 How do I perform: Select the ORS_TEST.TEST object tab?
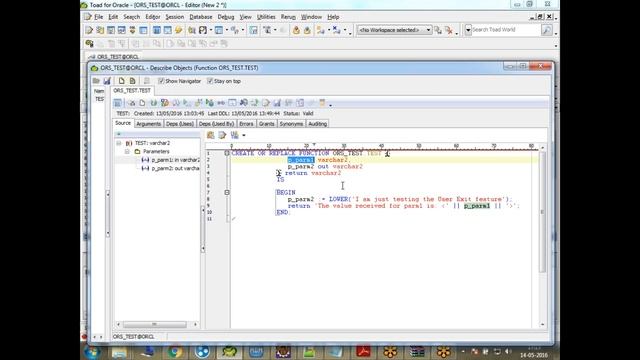(x=132, y=90)
